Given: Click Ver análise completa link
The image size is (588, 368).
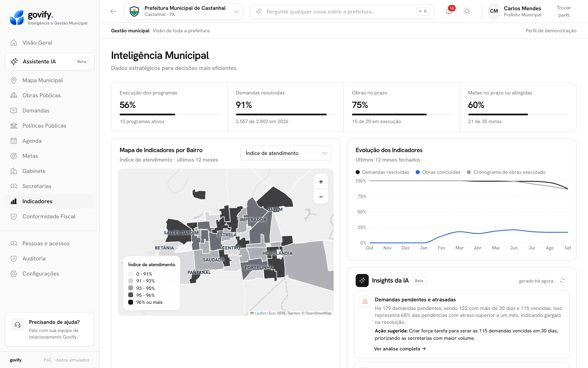Looking at the screenshot, I should 400,349.
